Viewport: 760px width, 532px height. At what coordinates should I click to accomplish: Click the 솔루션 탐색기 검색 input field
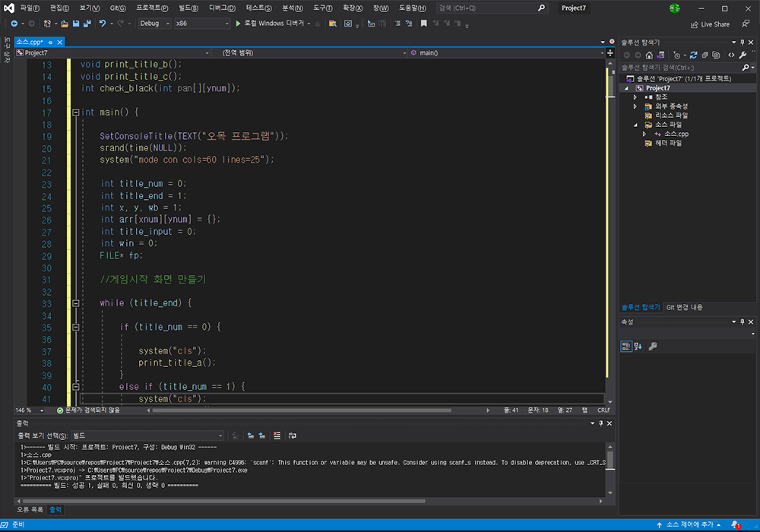tap(680, 68)
